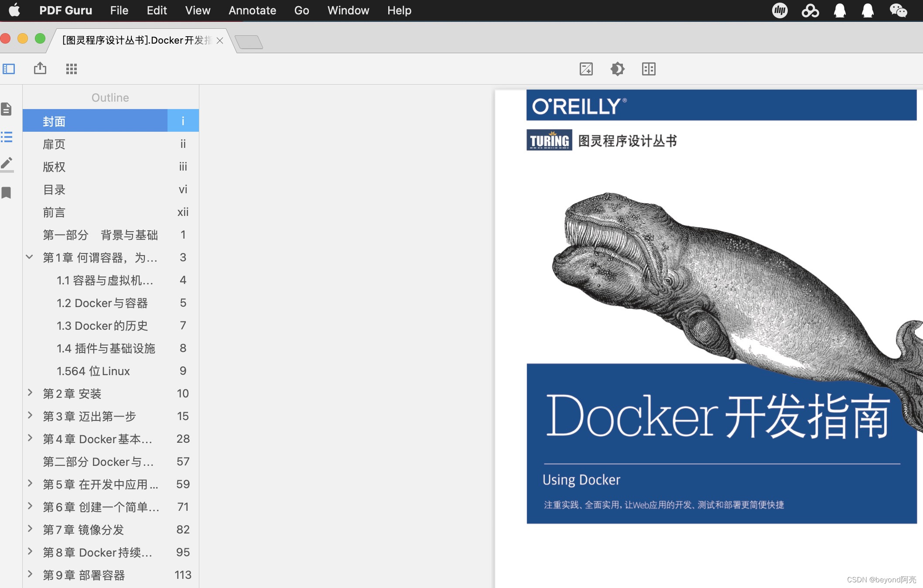Screen dimensions: 923x588
Task: Close the Docker开发指南 document tab
Action: 220,41
